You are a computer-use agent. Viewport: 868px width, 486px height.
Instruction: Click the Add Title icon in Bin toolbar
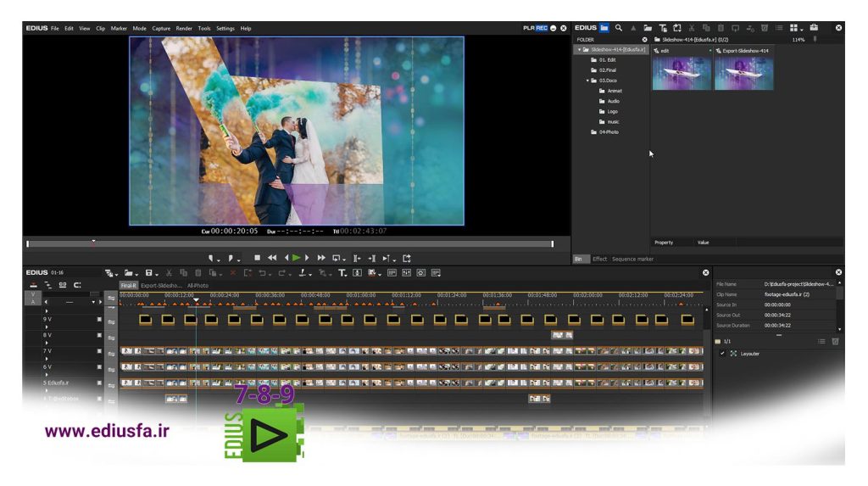[663, 28]
